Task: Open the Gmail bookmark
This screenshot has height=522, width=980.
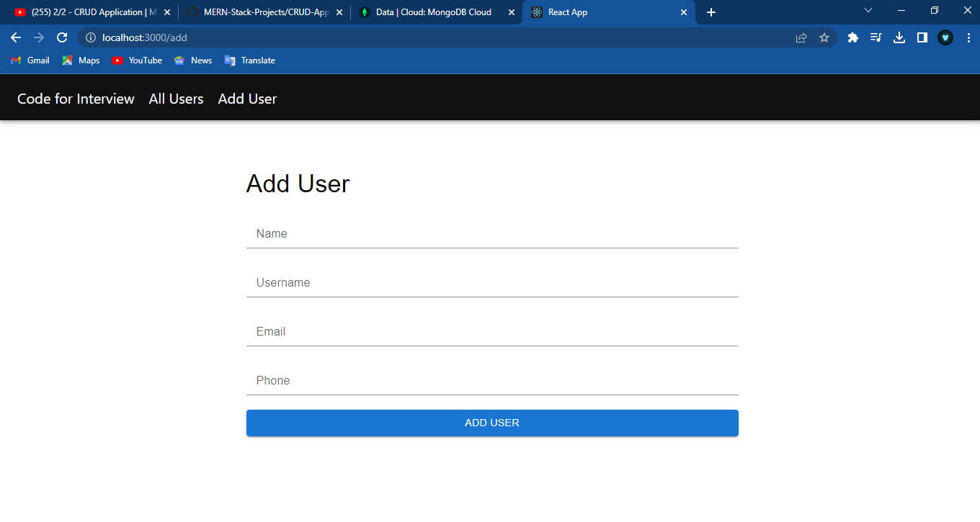Action: 30,60
